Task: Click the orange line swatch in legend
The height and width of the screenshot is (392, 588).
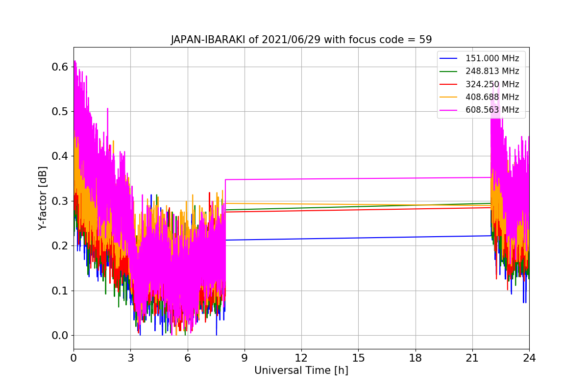Action: click(x=448, y=98)
